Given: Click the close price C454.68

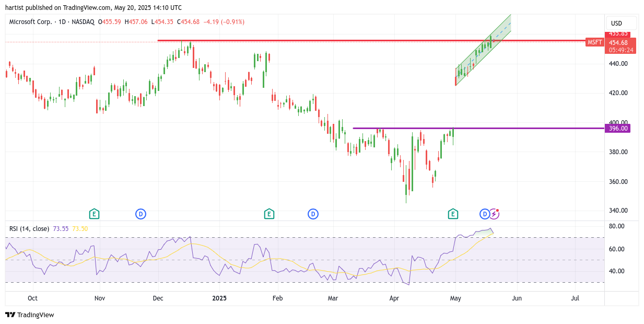Looking at the screenshot, I should tap(188, 22).
